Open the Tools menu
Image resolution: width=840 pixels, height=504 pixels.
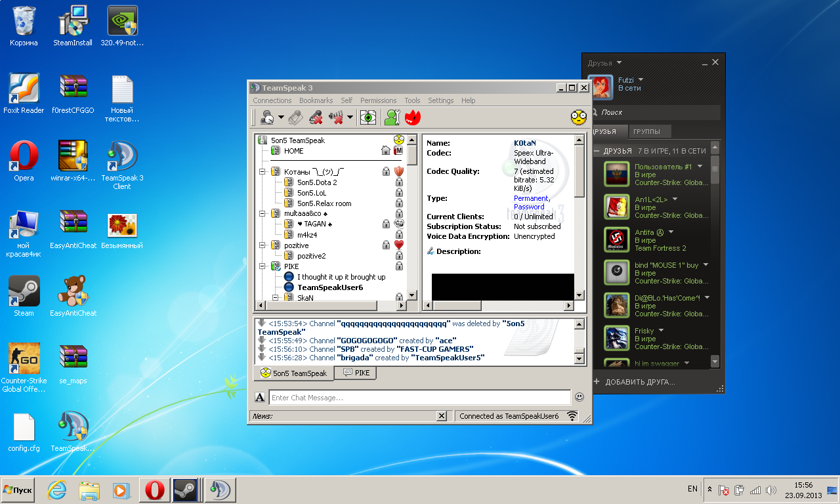(x=412, y=100)
